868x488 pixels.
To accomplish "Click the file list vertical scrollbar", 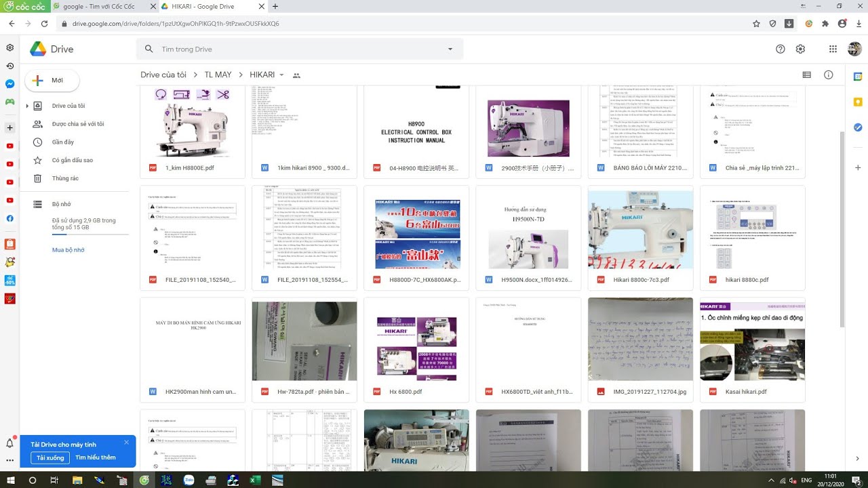I will coord(843,230).
